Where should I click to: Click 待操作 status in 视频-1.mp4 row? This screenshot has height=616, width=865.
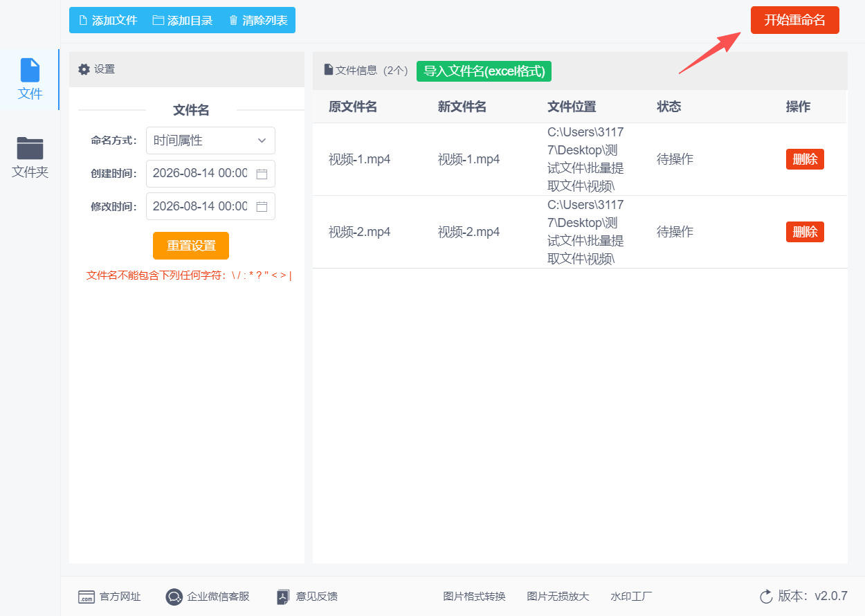tap(675, 159)
